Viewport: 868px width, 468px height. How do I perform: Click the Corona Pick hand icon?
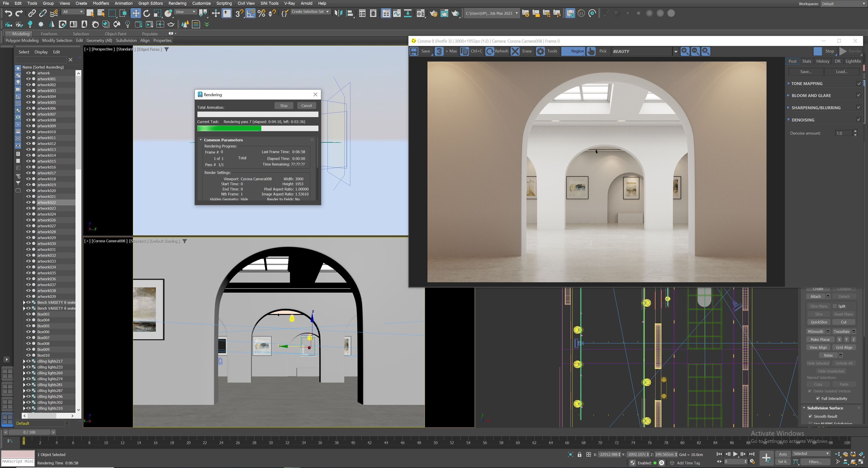click(x=591, y=51)
